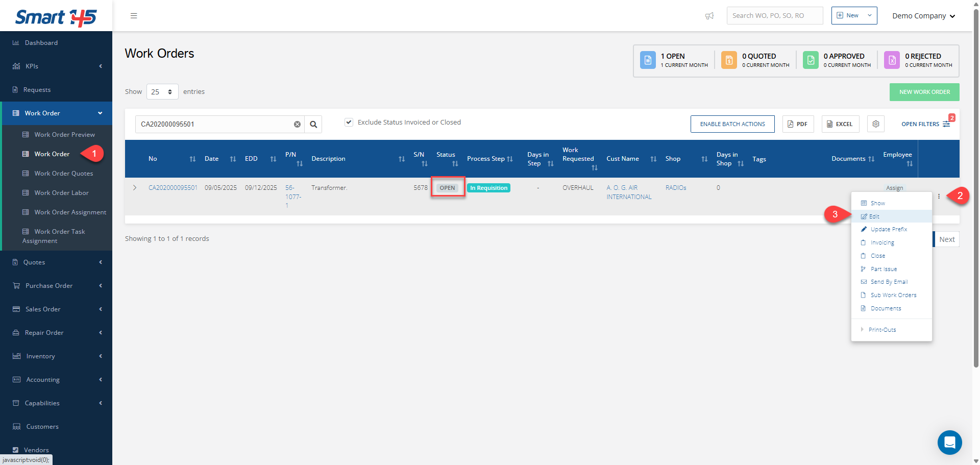
Task: Click the A. O. G. AIR INTERNATIONAL link
Action: point(629,192)
